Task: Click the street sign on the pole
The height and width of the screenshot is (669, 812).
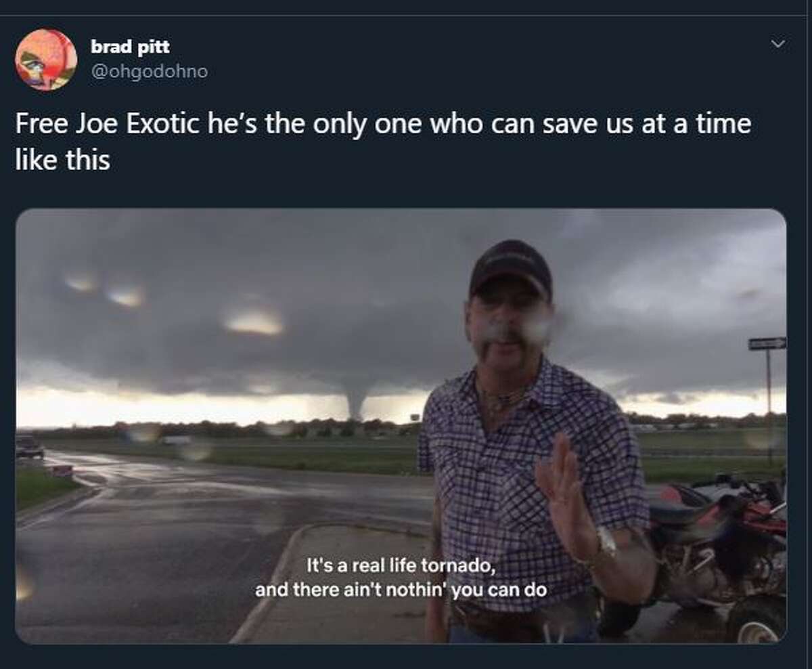Action: point(767,344)
